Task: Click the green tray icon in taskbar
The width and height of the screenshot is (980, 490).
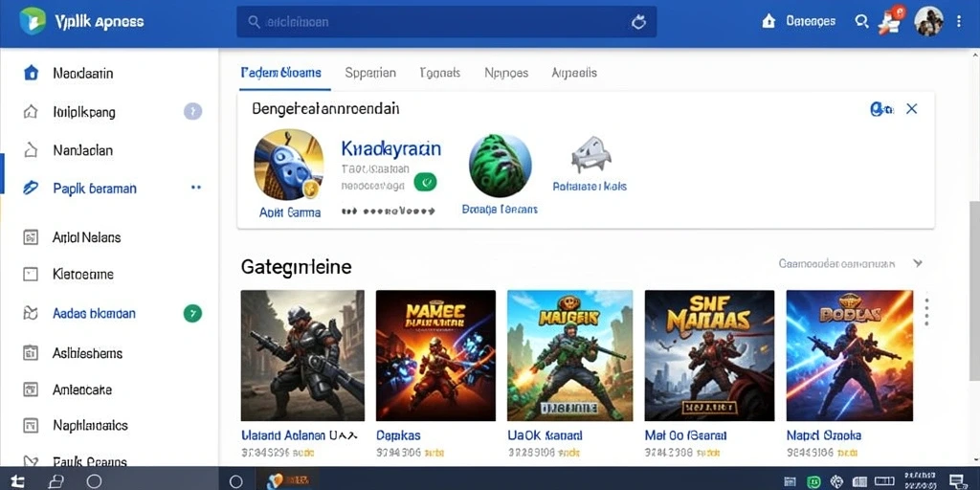Action: pyautogui.click(x=813, y=481)
